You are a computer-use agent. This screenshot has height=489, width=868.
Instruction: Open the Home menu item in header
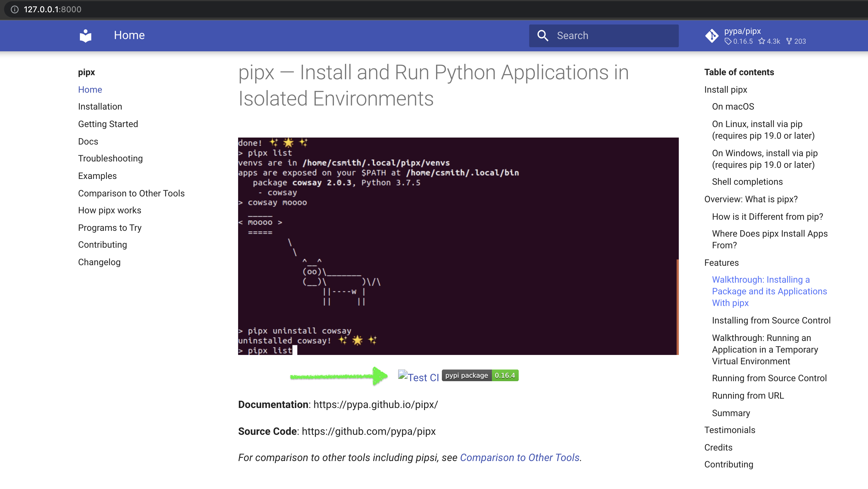click(x=129, y=35)
